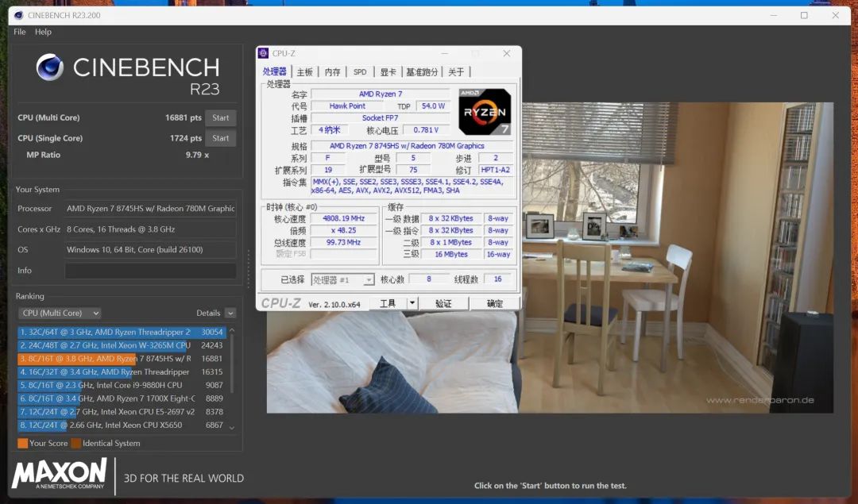Start the CPU Multi Core test
Viewport: 858px width, 504px height.
[221, 117]
